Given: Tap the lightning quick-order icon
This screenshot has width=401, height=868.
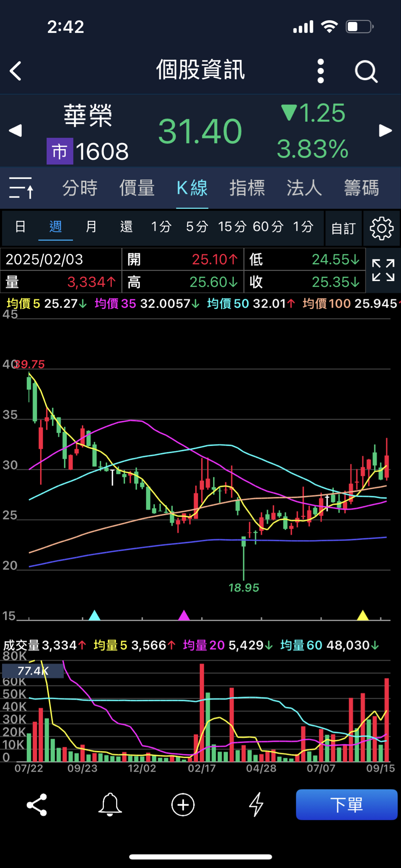Looking at the screenshot, I should [x=256, y=805].
